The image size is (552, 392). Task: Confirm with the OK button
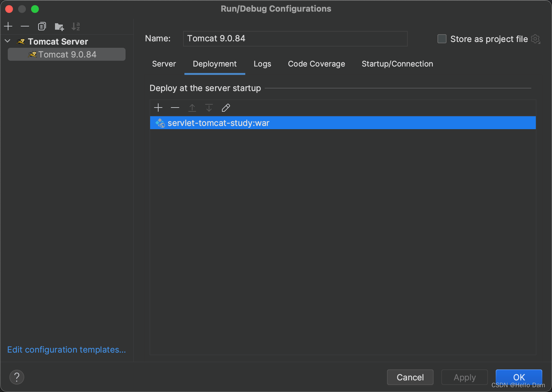tap(519, 377)
